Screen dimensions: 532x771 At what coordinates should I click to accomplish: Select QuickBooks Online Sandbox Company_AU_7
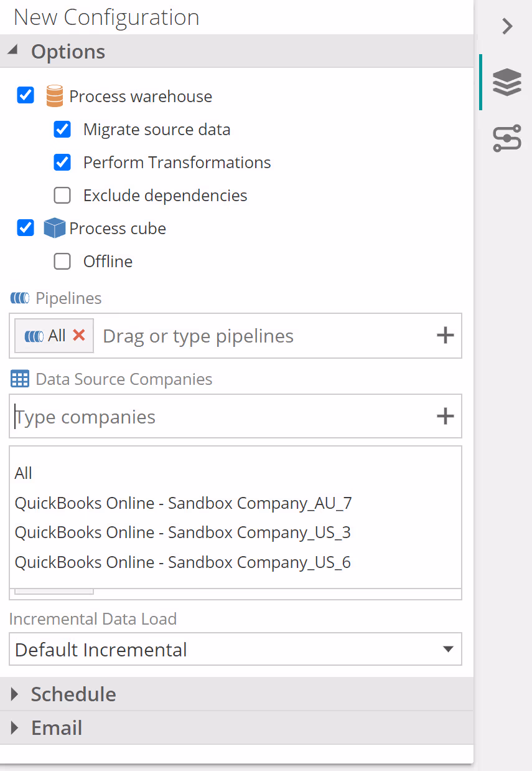coord(183,503)
